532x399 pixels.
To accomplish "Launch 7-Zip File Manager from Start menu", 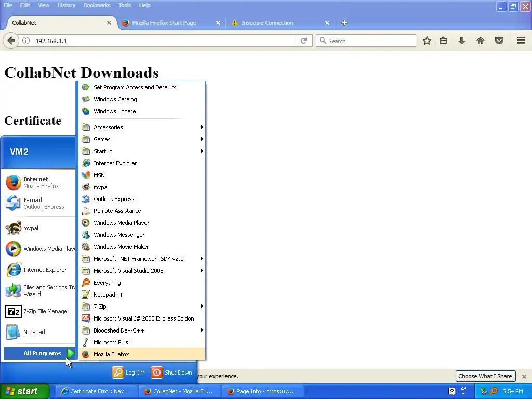I will 39,311.
